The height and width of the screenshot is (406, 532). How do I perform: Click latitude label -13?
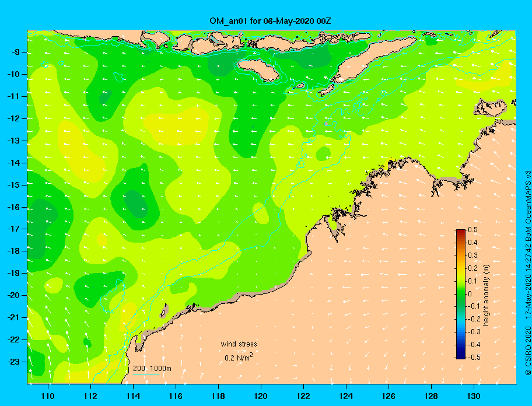(14, 141)
